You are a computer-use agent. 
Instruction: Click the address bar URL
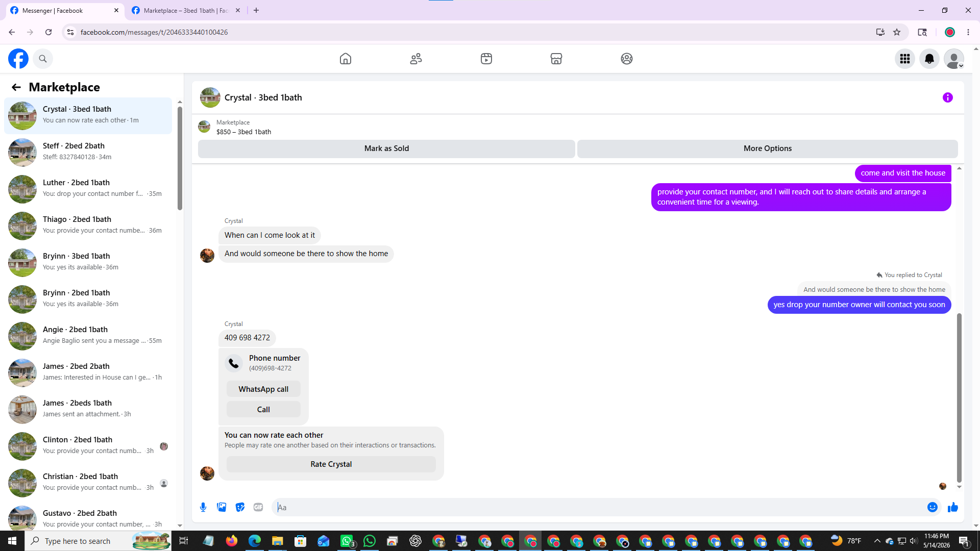pos(154,32)
